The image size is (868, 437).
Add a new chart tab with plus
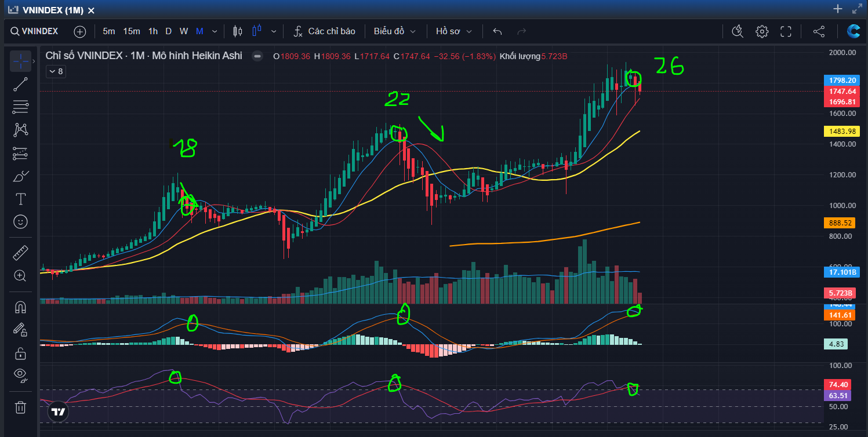point(838,9)
